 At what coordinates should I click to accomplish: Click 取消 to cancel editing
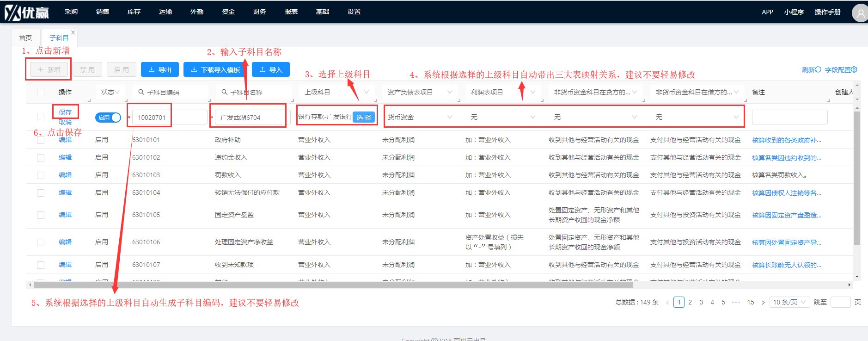[65, 122]
